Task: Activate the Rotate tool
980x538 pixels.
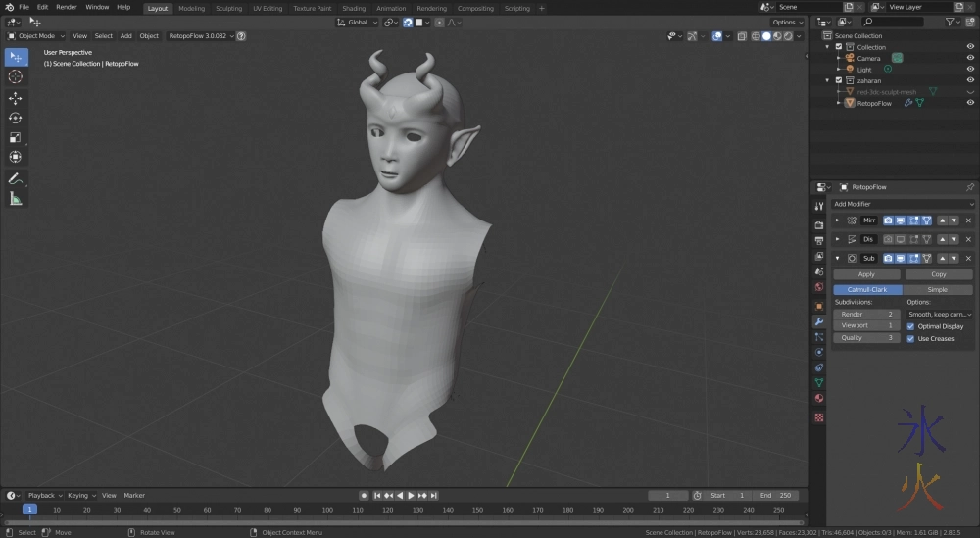Action: (16, 118)
